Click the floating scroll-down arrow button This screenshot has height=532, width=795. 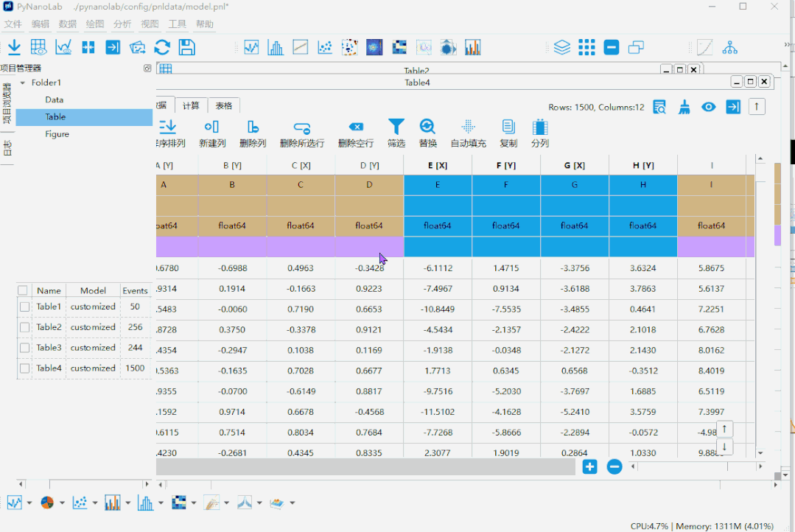(724, 447)
